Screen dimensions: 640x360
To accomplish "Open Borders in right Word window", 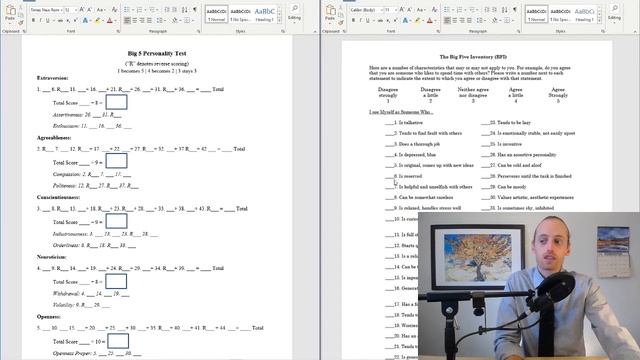I will coord(508,20).
